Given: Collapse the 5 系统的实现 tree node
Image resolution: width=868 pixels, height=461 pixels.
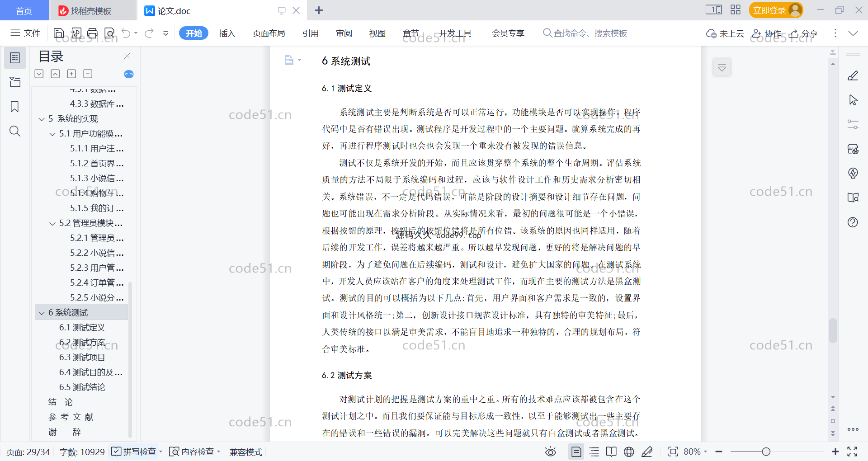Looking at the screenshot, I should pyautogui.click(x=42, y=119).
